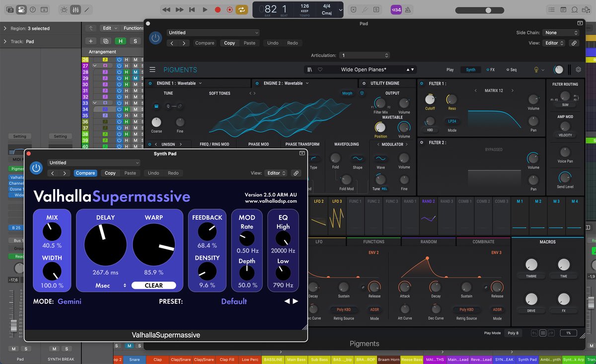Open the Pigments hamburger menu
The image size is (596, 364).
(x=152, y=70)
